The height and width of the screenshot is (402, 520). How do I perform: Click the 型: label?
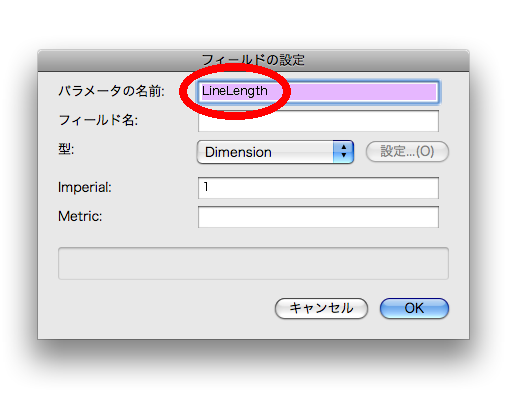pos(66,149)
